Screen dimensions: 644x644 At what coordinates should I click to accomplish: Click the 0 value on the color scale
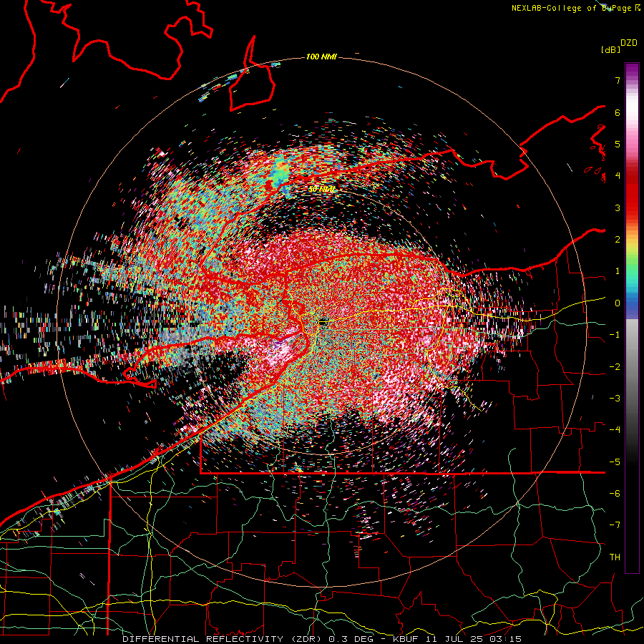[618, 303]
